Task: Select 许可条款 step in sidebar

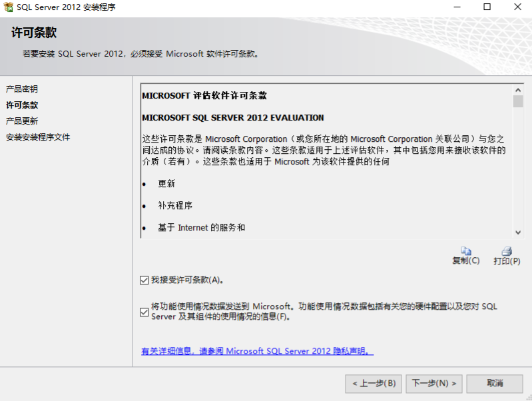Action: click(x=22, y=105)
